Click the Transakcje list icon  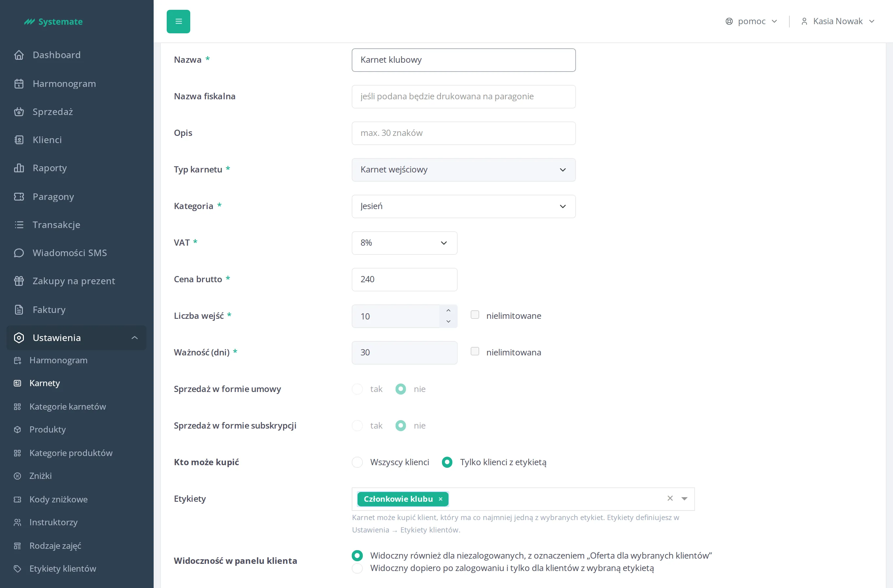(x=19, y=225)
